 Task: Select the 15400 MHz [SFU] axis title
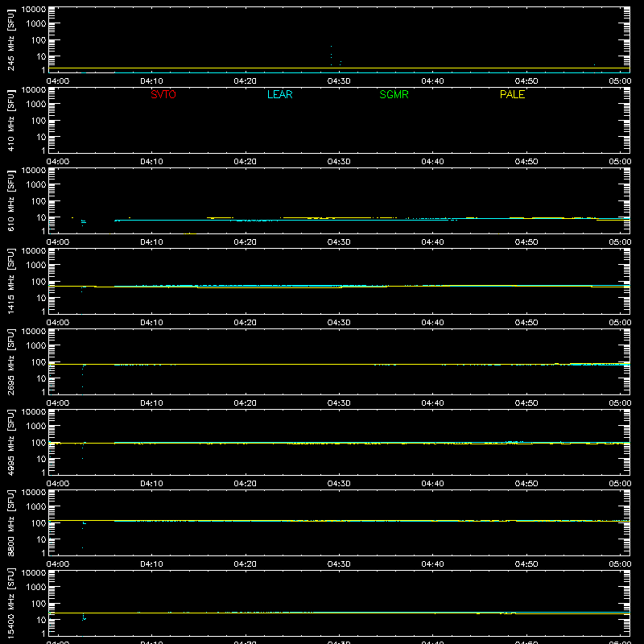10,603
